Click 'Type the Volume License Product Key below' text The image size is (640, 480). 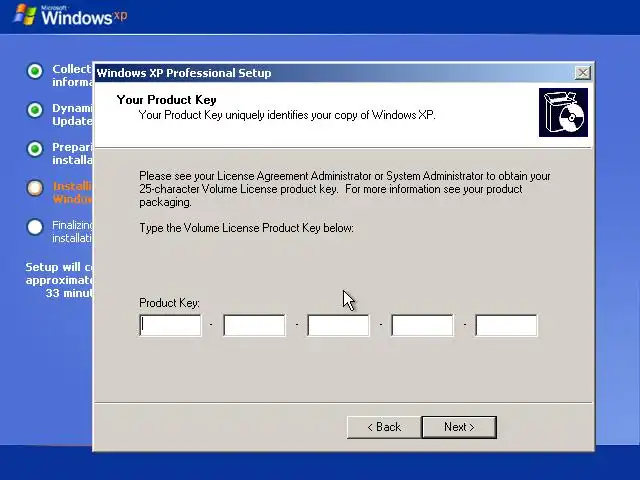[x=247, y=228]
